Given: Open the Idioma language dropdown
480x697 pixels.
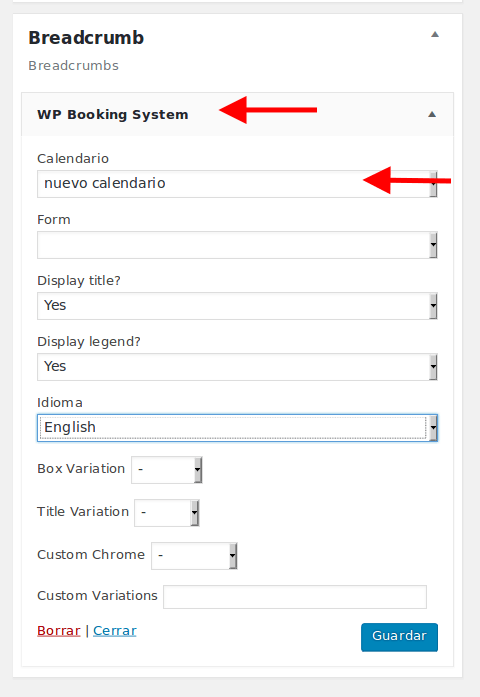Looking at the screenshot, I should coord(237,428).
